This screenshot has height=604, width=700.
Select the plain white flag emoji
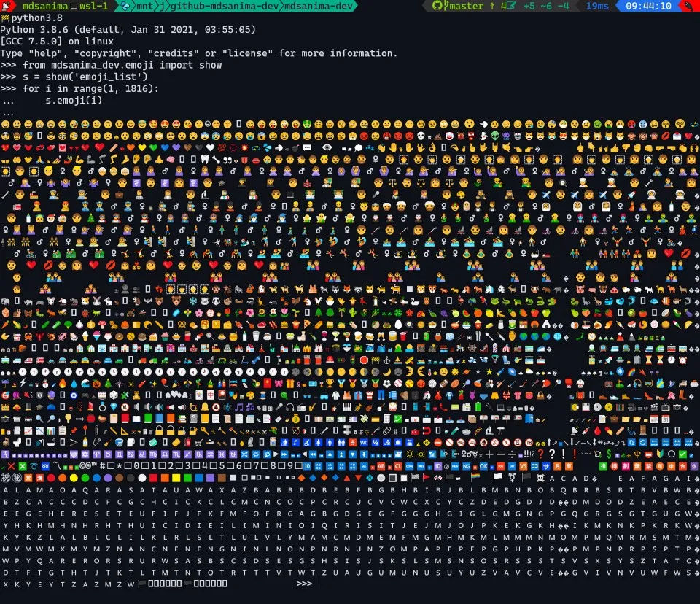498,477
